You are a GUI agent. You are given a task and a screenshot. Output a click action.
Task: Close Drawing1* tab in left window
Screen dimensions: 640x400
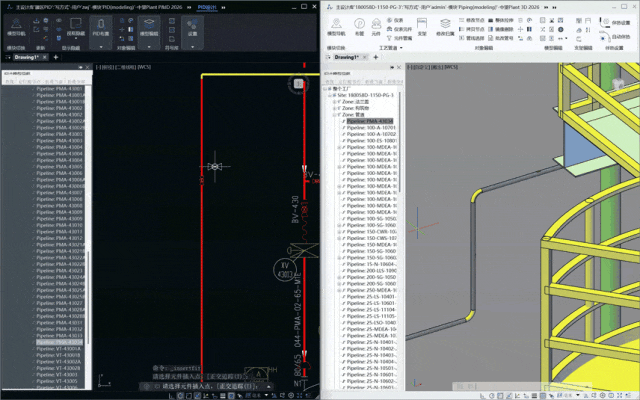45,57
